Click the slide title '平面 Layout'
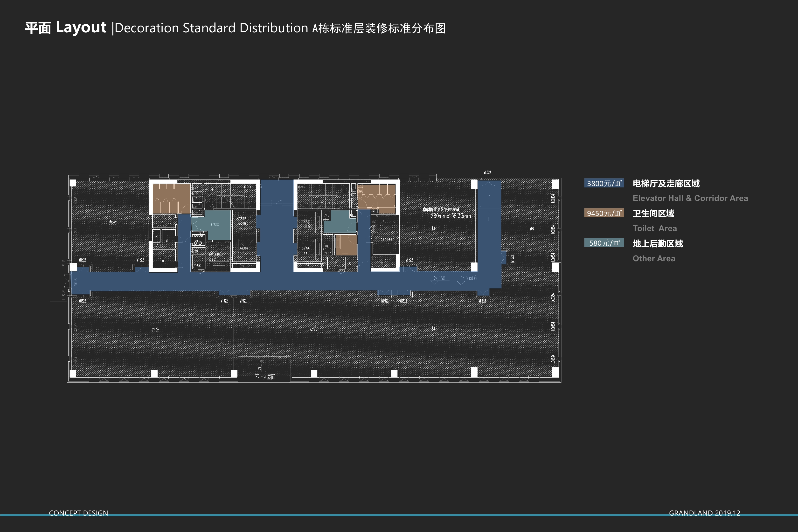This screenshot has height=532, width=798. [x=66, y=28]
